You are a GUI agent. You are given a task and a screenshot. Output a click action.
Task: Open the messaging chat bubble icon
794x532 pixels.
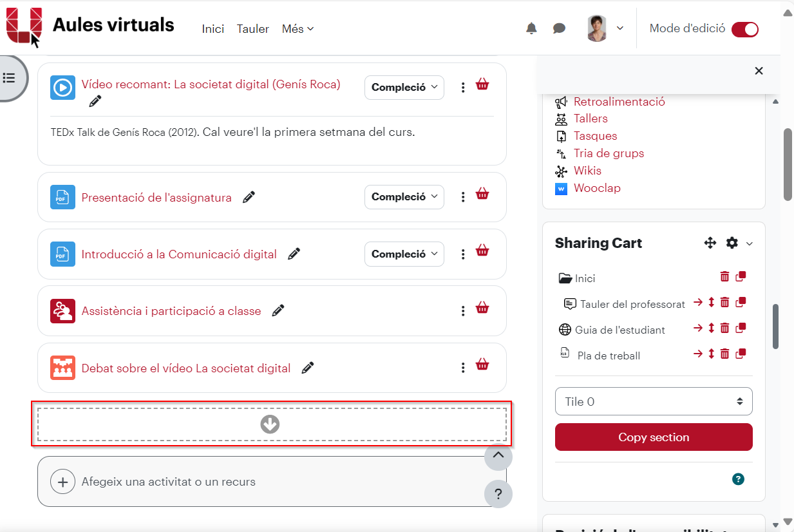pos(559,28)
